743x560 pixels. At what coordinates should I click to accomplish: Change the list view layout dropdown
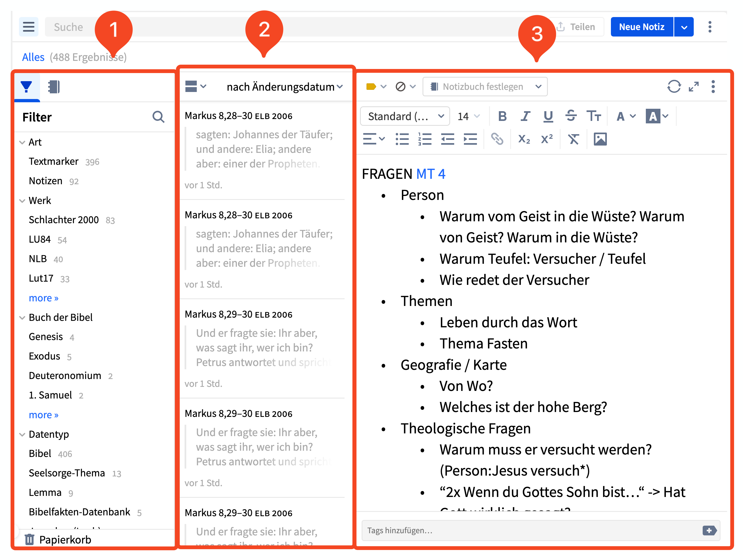(x=196, y=87)
